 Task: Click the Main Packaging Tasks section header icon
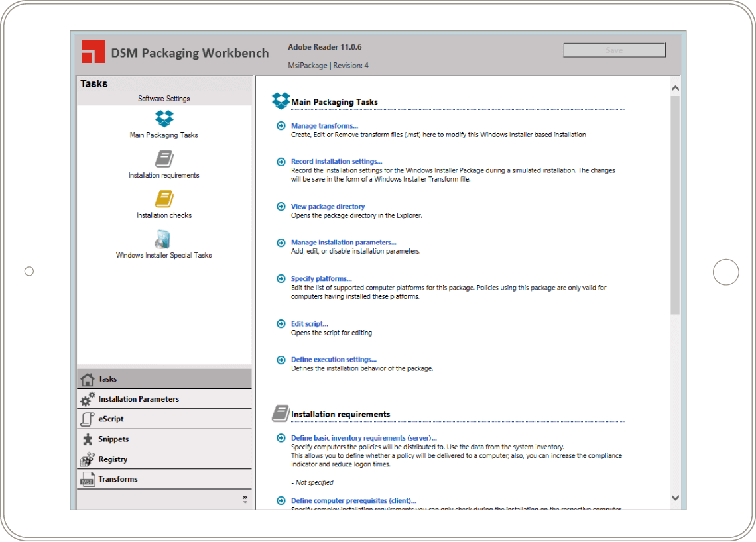[281, 101]
